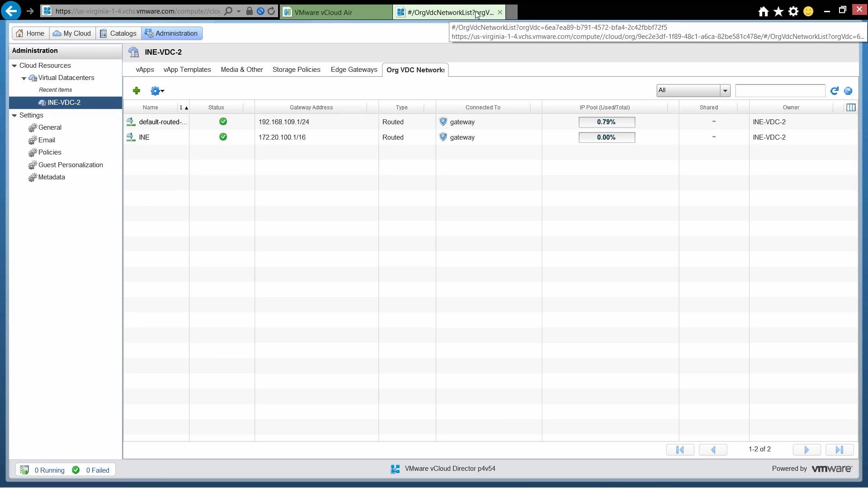Click the add network green plus icon
Screen dimensions: 868x488
pos(136,90)
